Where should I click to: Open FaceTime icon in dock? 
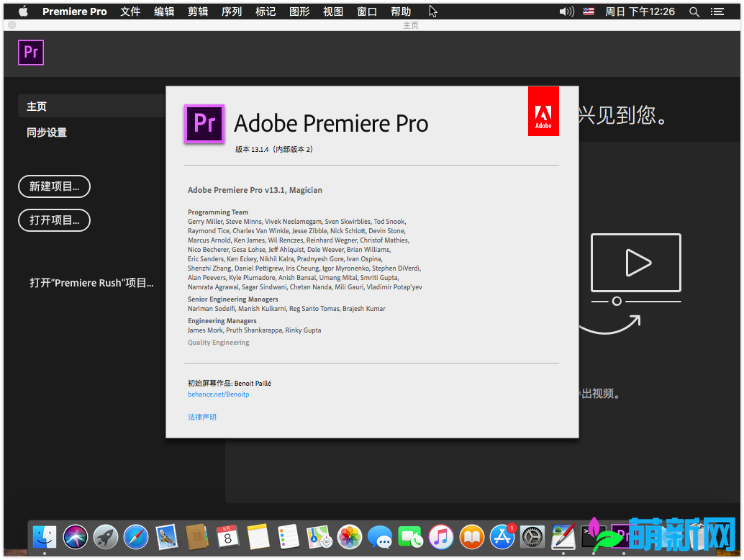(410, 537)
